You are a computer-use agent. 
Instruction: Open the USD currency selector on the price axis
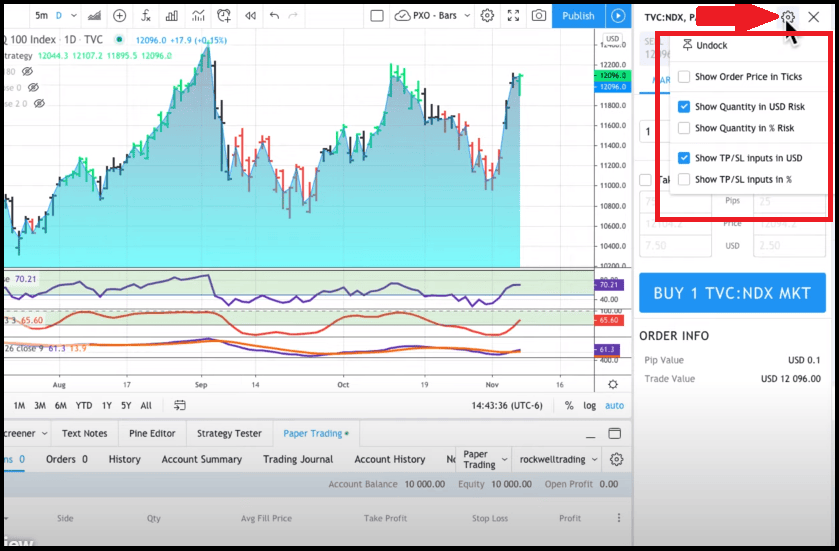click(x=613, y=39)
